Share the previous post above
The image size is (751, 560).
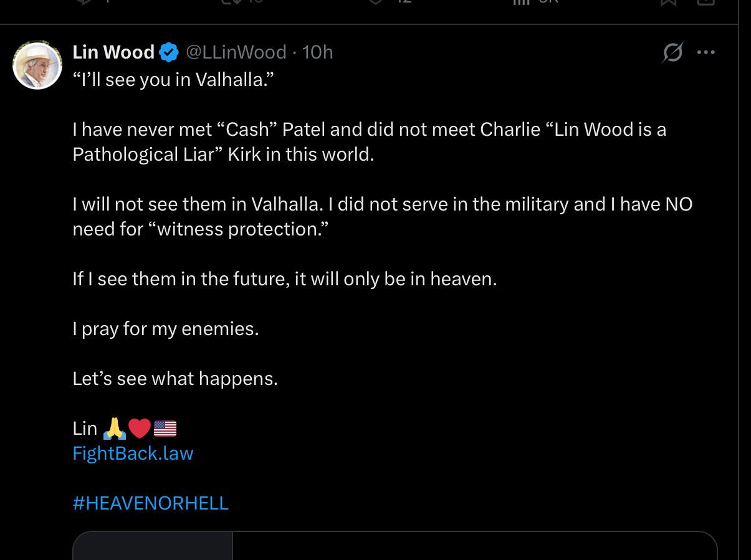click(706, 2)
